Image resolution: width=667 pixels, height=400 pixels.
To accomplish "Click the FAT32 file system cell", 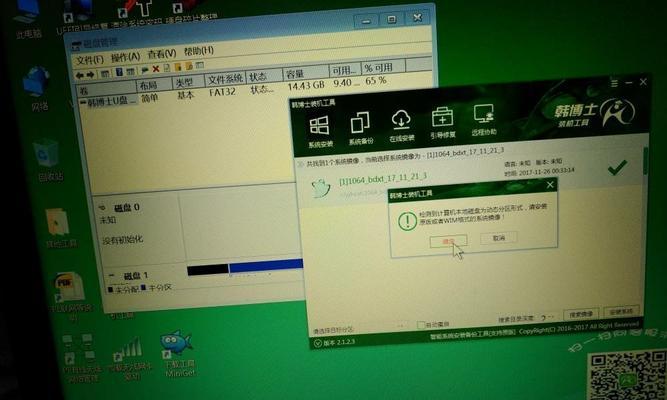I will coord(222,91).
